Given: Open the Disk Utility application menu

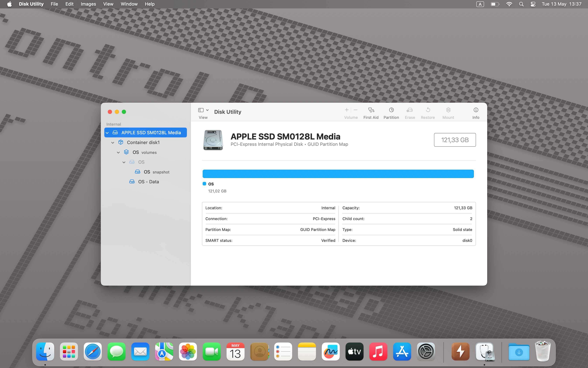Looking at the screenshot, I should (x=31, y=4).
